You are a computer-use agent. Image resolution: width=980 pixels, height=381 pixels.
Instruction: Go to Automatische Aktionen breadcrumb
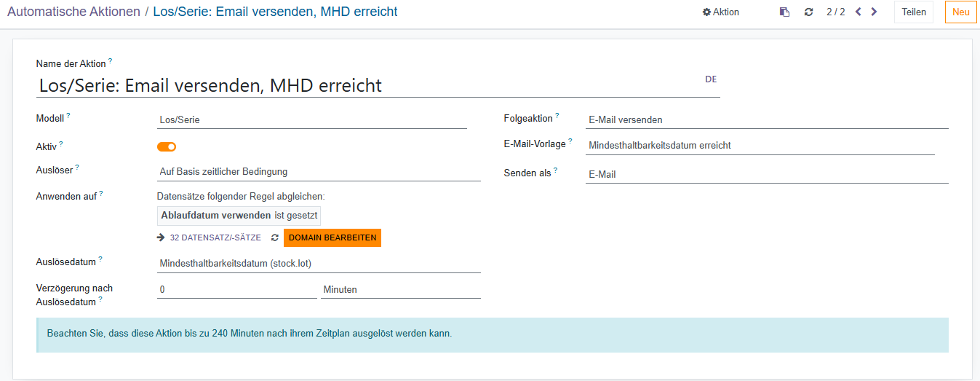click(x=73, y=12)
